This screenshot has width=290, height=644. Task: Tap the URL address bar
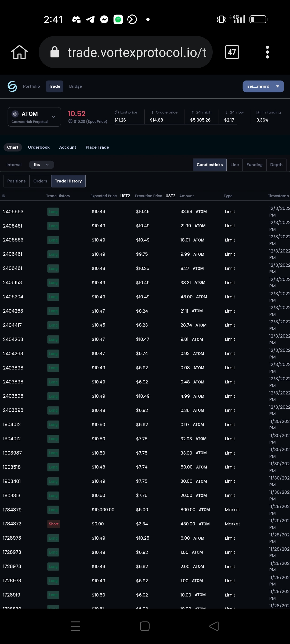coord(126,52)
